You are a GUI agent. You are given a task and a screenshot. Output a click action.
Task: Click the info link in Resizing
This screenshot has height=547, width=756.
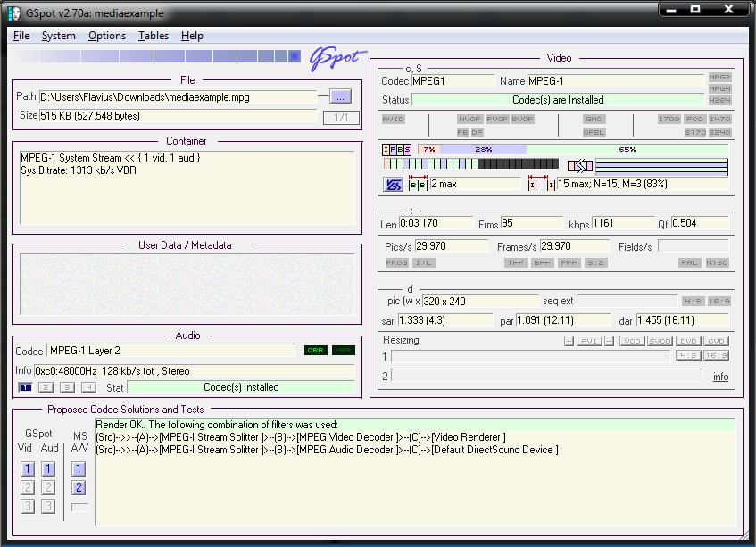[721, 377]
